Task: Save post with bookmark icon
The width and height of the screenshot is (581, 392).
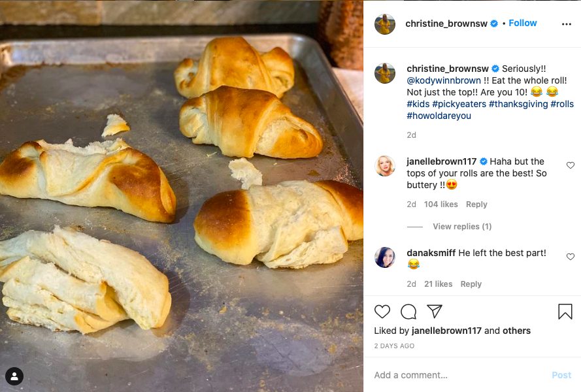Action: coord(565,312)
